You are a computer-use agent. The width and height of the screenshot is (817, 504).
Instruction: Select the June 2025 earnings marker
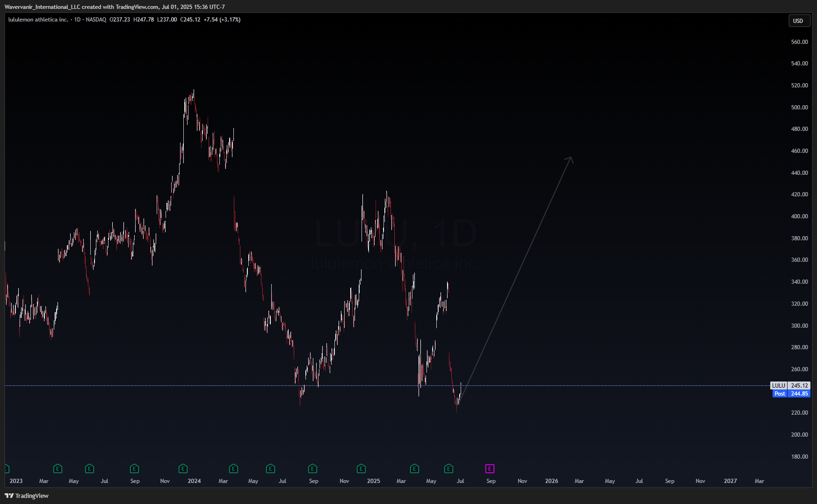(448, 468)
